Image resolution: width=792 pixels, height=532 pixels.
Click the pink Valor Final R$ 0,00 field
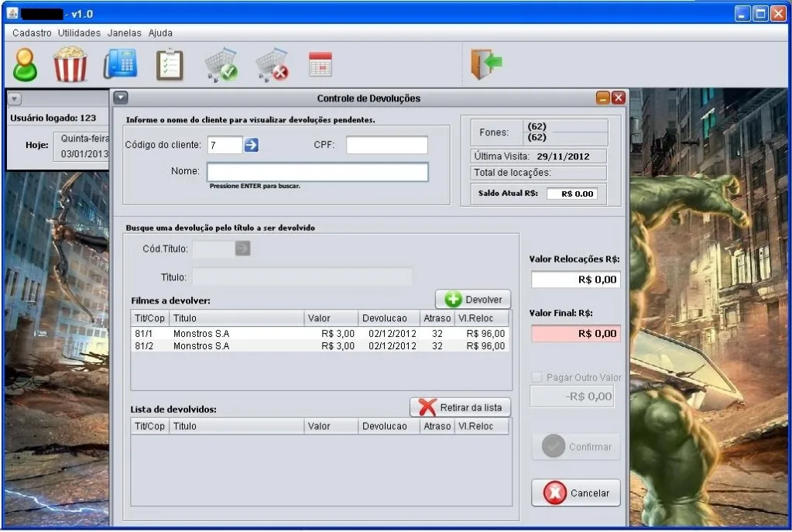[x=576, y=334]
